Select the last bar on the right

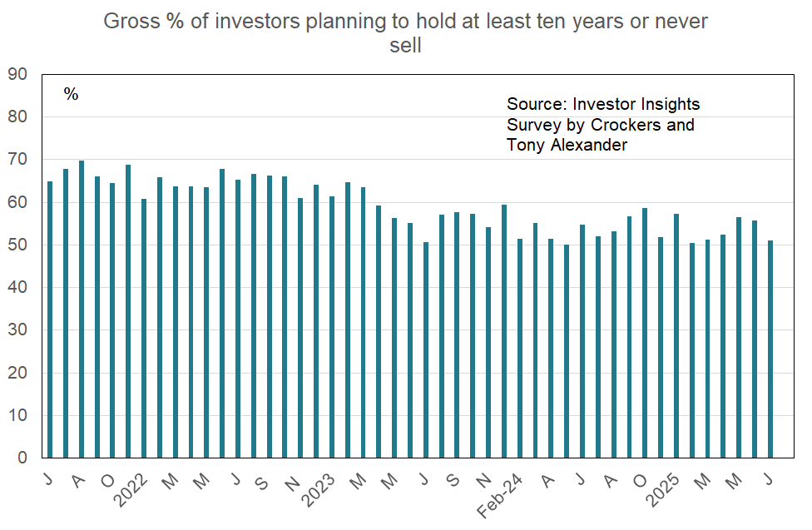pyautogui.click(x=770, y=349)
